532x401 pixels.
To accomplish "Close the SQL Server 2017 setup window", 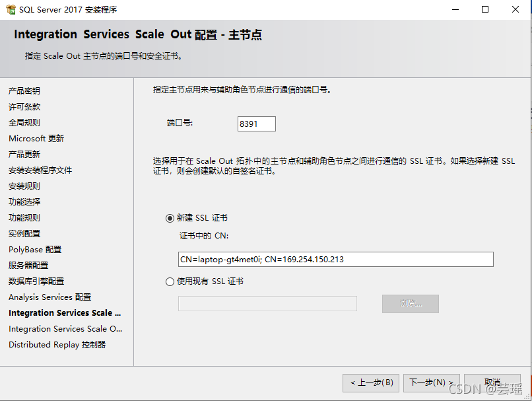I will tap(515, 9).
